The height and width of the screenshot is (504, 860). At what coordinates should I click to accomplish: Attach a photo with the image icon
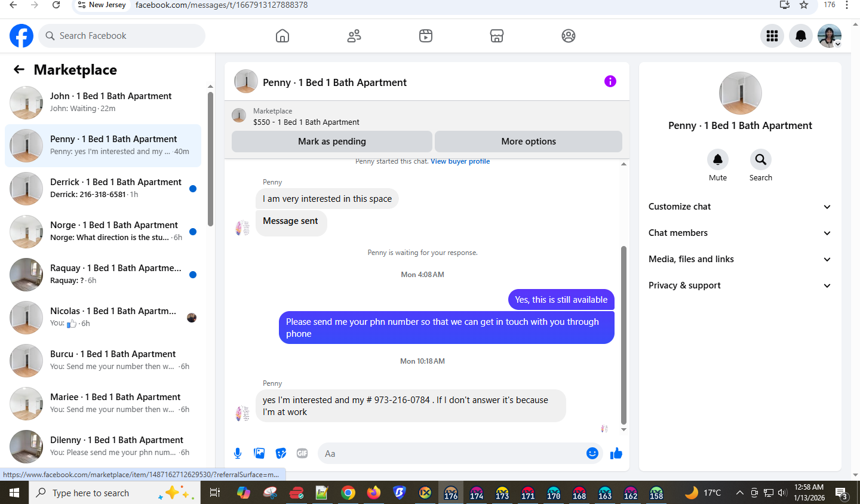[x=259, y=453]
